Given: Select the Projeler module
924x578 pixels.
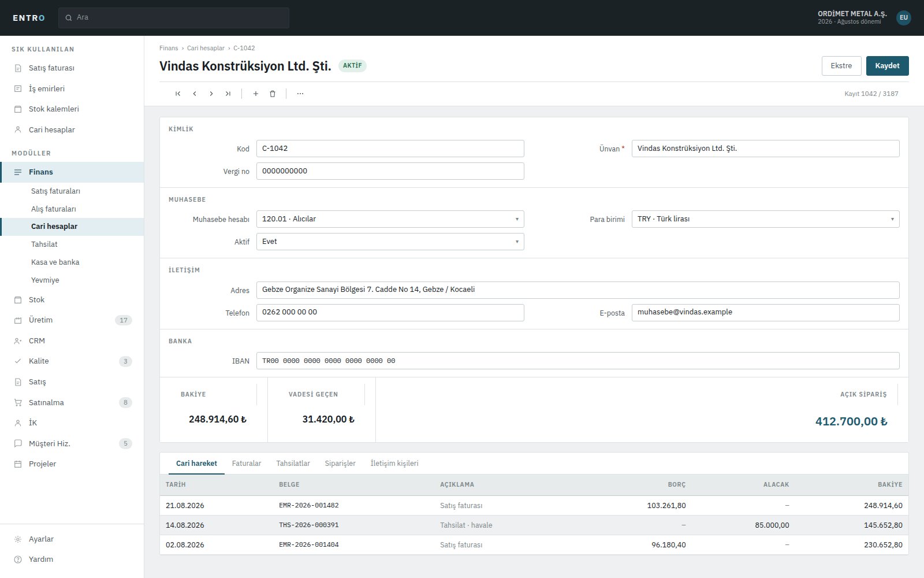Looking at the screenshot, I should (72, 464).
